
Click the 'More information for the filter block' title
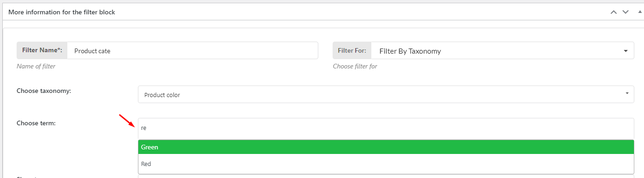coord(62,12)
